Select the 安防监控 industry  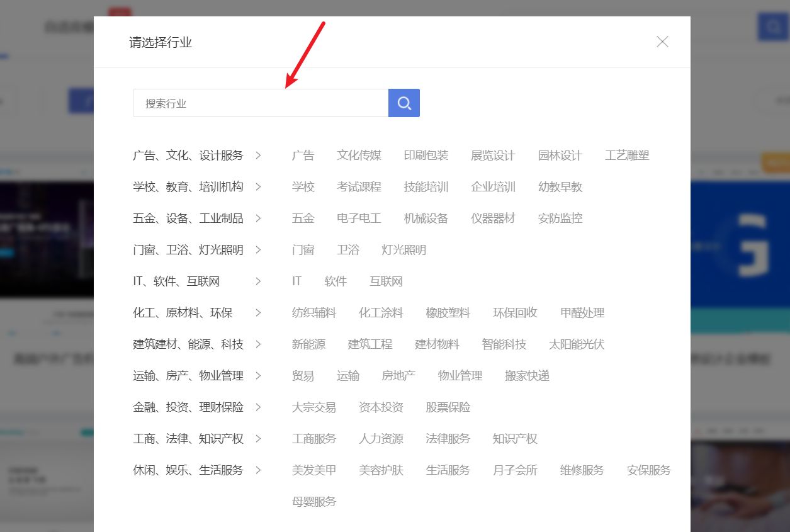(560, 218)
